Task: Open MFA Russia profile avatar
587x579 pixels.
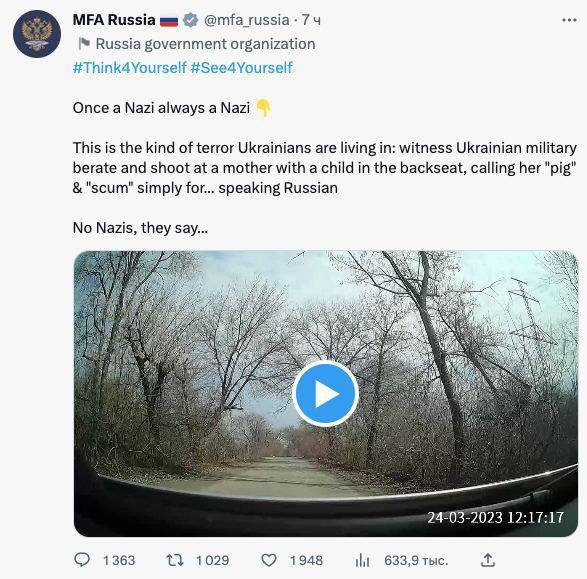Action: (x=37, y=34)
